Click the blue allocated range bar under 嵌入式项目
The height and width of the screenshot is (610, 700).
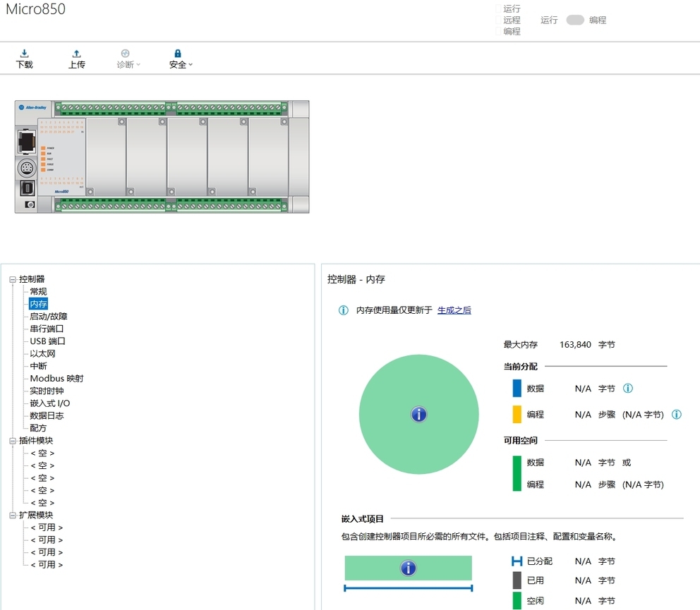point(408,589)
